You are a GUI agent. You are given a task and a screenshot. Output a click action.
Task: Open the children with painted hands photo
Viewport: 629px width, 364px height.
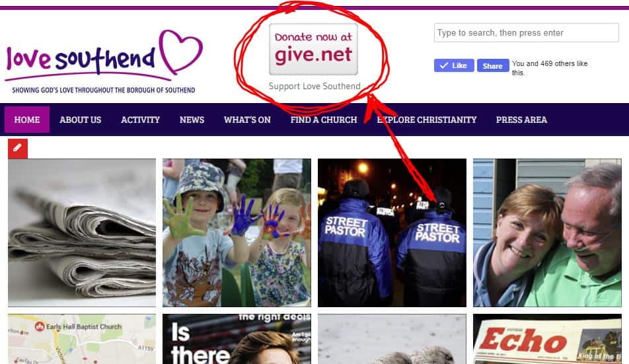[x=237, y=233]
